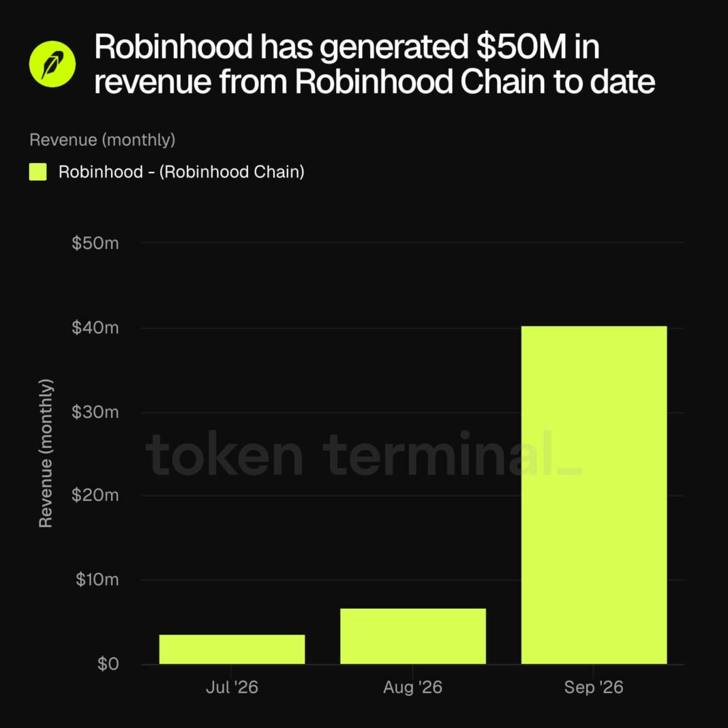Click the Jul '26 revenue bar
The image size is (728, 728).
232,649
